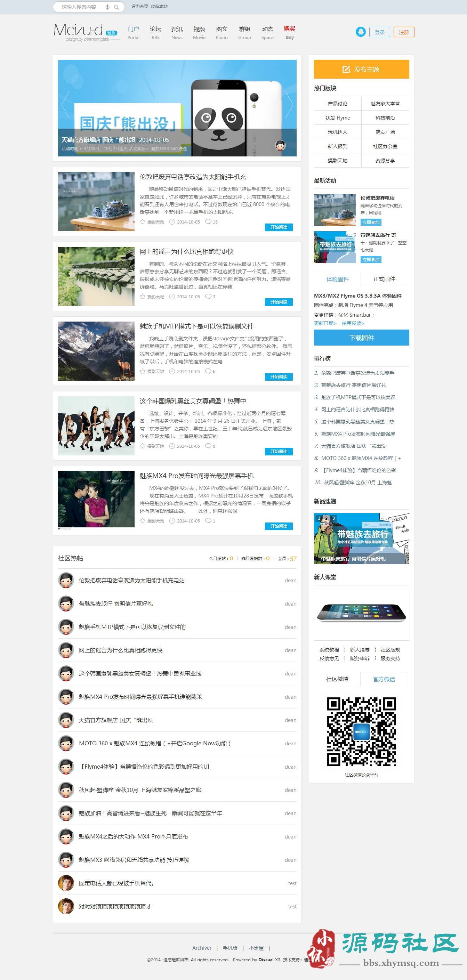Click the 设为首页 link at the top
Image resolution: width=467 pixels, height=980 pixels.
[140, 7]
